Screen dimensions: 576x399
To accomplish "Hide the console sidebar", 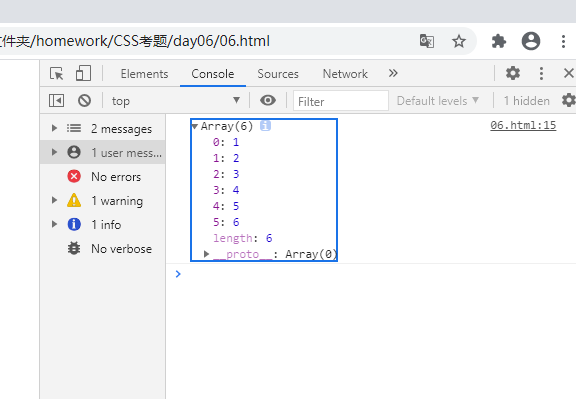I will (x=57, y=100).
